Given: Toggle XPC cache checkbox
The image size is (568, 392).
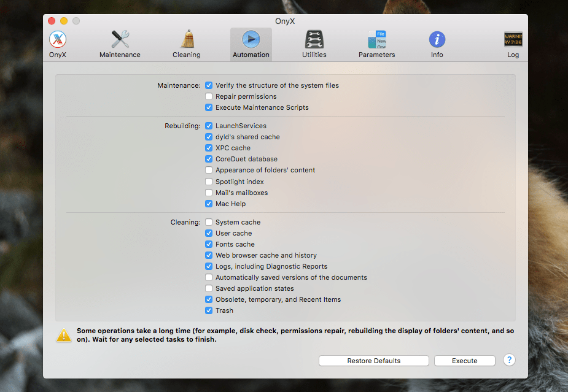Looking at the screenshot, I should tap(209, 148).
